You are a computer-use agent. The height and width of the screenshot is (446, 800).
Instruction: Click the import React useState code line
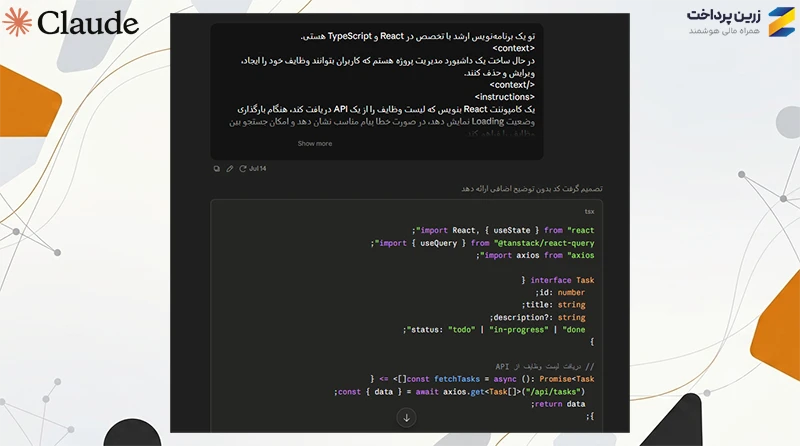pyautogui.click(x=503, y=231)
